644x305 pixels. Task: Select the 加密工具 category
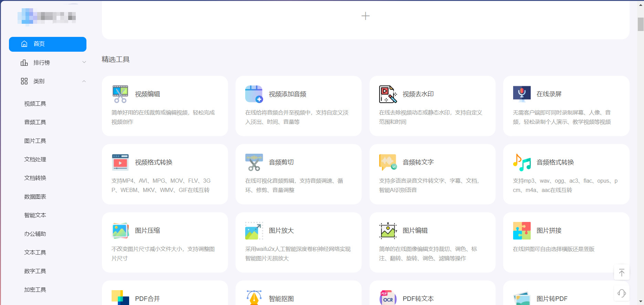pos(35,290)
